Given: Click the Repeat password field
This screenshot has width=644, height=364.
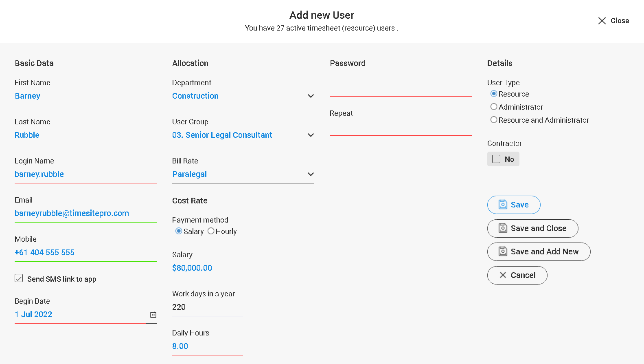Looking at the screenshot, I should (x=401, y=128).
